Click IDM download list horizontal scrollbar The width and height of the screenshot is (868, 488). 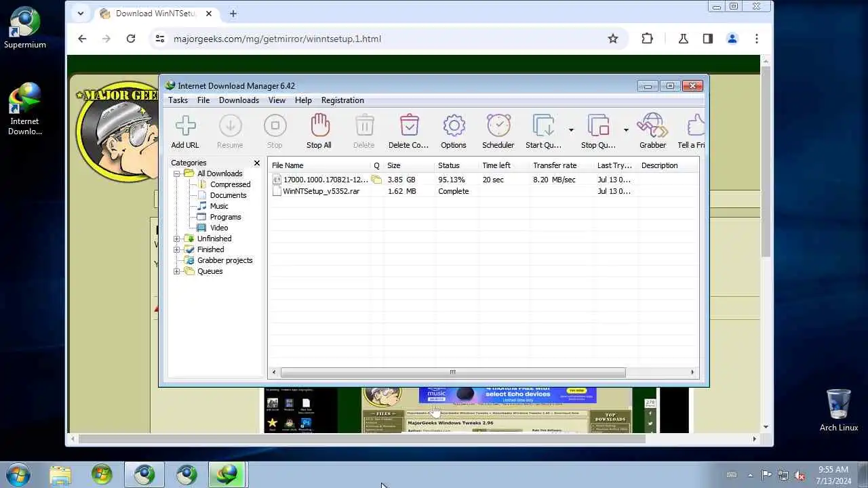tap(452, 372)
